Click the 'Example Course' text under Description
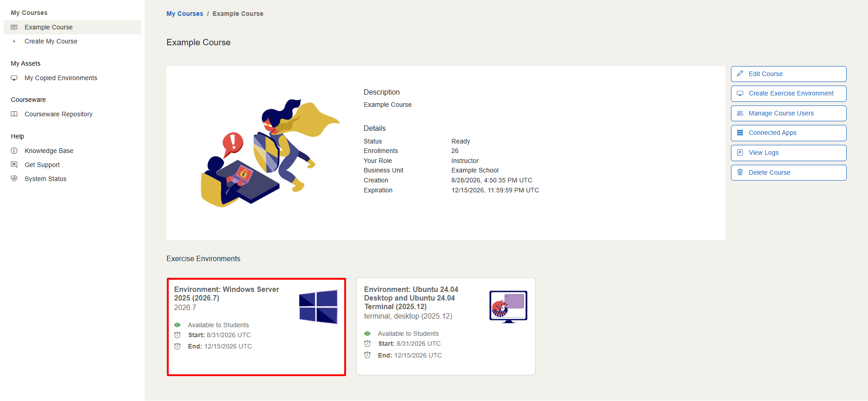Viewport: 868px width, 401px height. click(x=388, y=105)
